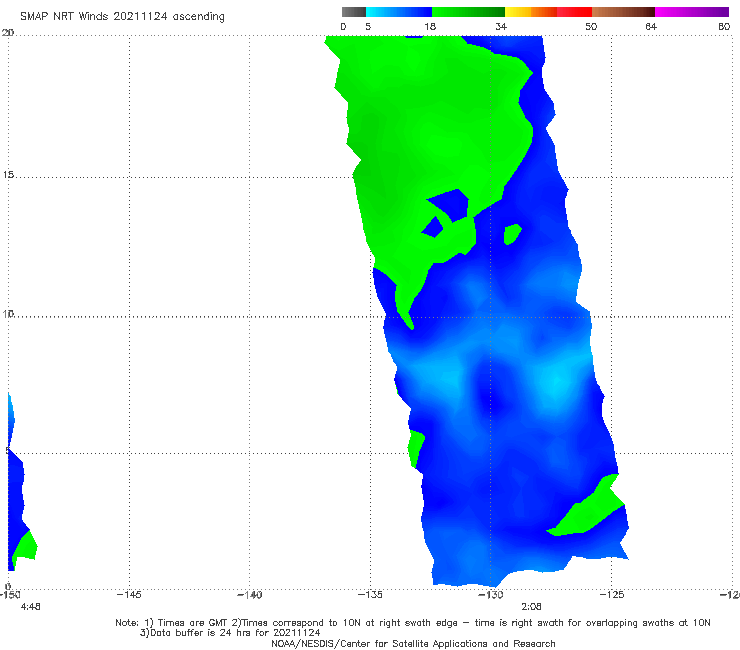This screenshot has width=740, height=650.
Task: Click the green segment of the color bar
Action: 468,12
